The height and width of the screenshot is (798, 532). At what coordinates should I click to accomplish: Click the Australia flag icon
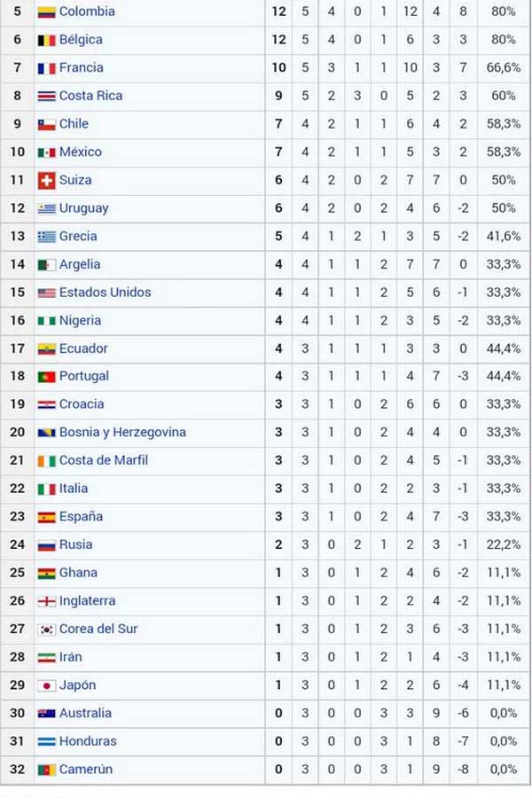(46, 714)
